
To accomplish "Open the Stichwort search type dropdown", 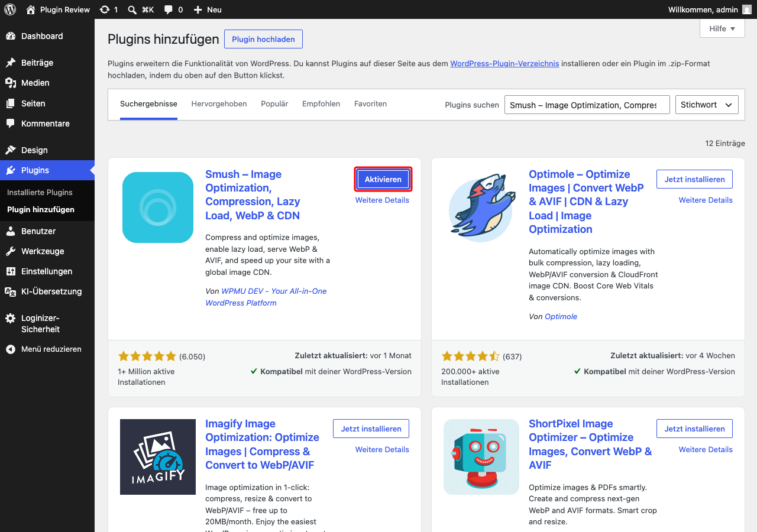I will click(707, 105).
